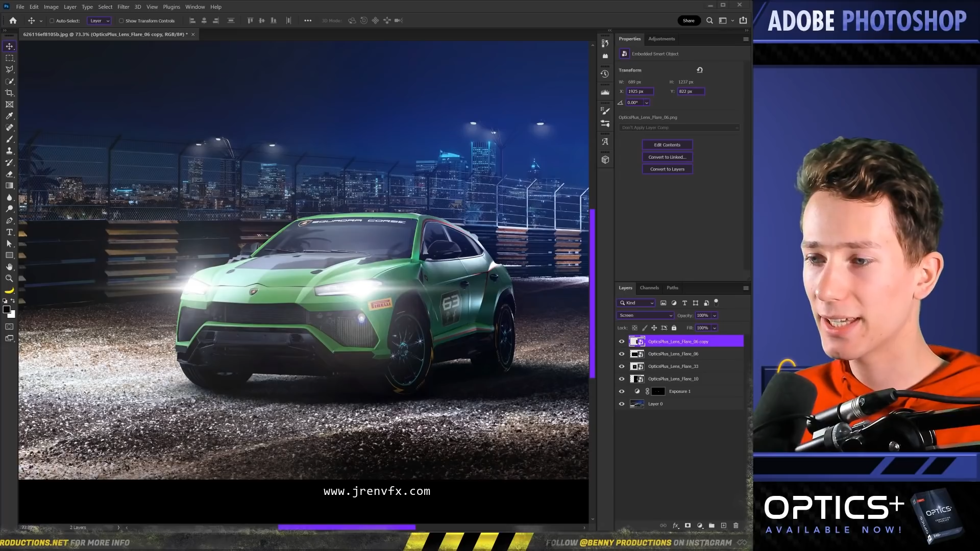Filter layers by type layers icon
The height and width of the screenshot is (551, 980).
684,303
